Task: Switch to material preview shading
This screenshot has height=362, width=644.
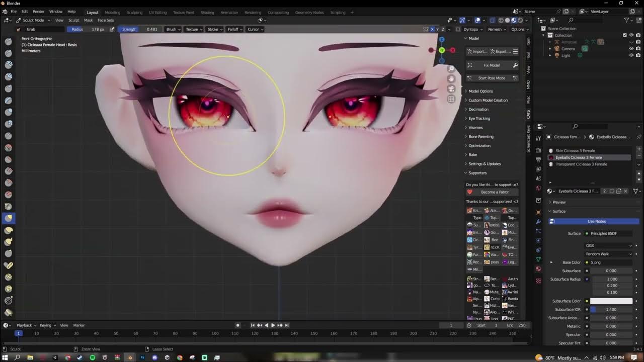Action: point(513,20)
